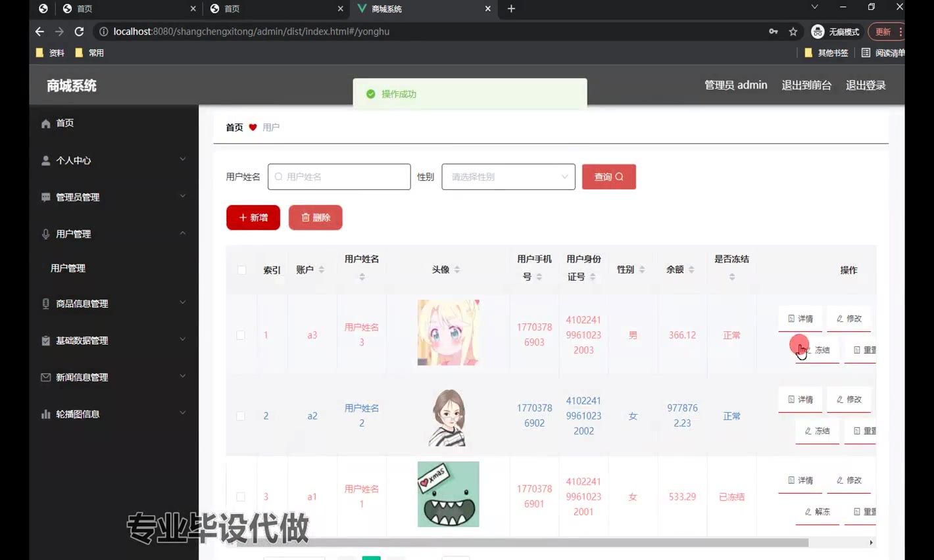The width and height of the screenshot is (934, 560).
Task: Tick the checkbox for the user a1 row
Action: [241, 497]
